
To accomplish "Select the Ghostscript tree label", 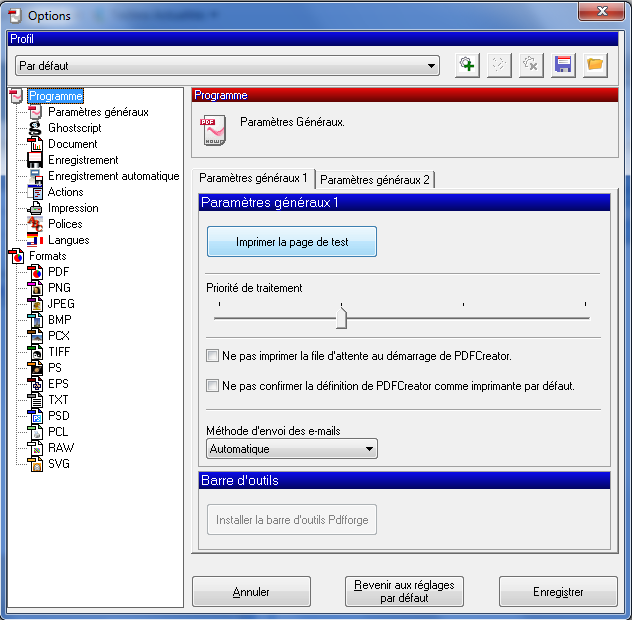I will [x=75, y=128].
